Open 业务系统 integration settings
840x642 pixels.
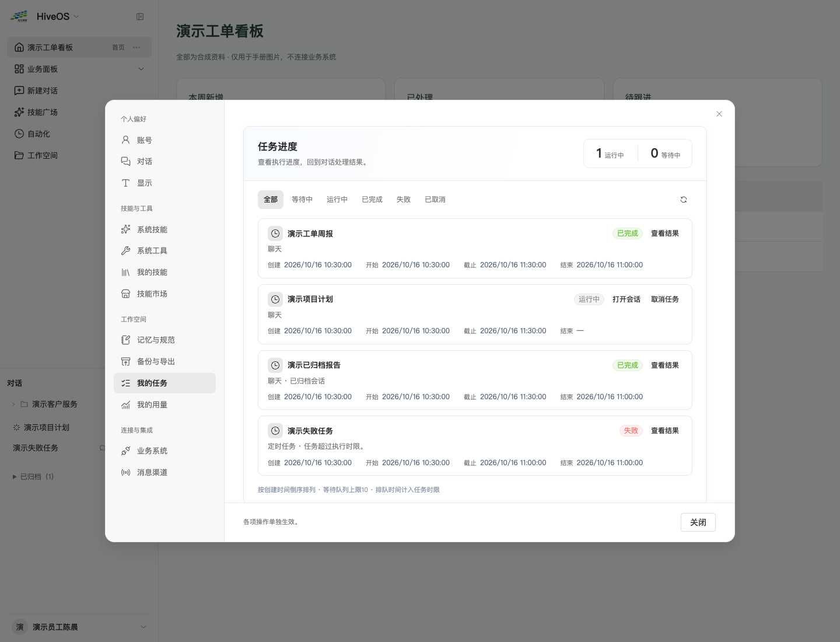pyautogui.click(x=164, y=451)
